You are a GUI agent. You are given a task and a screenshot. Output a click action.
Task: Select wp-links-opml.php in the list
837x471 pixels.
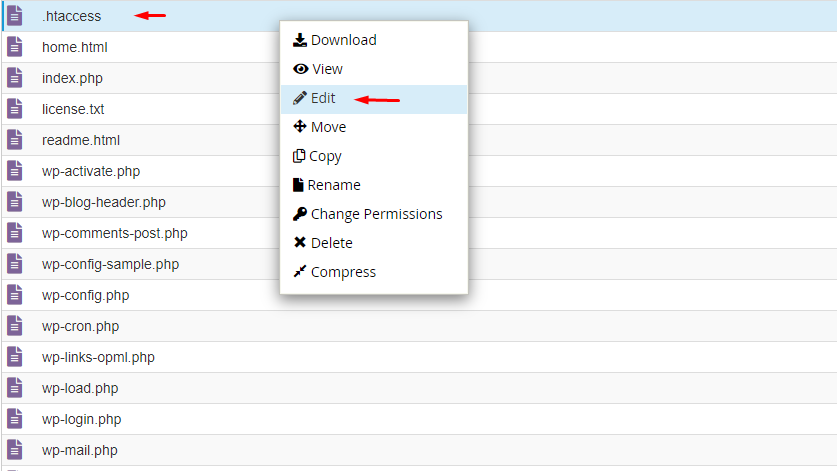pos(418,357)
